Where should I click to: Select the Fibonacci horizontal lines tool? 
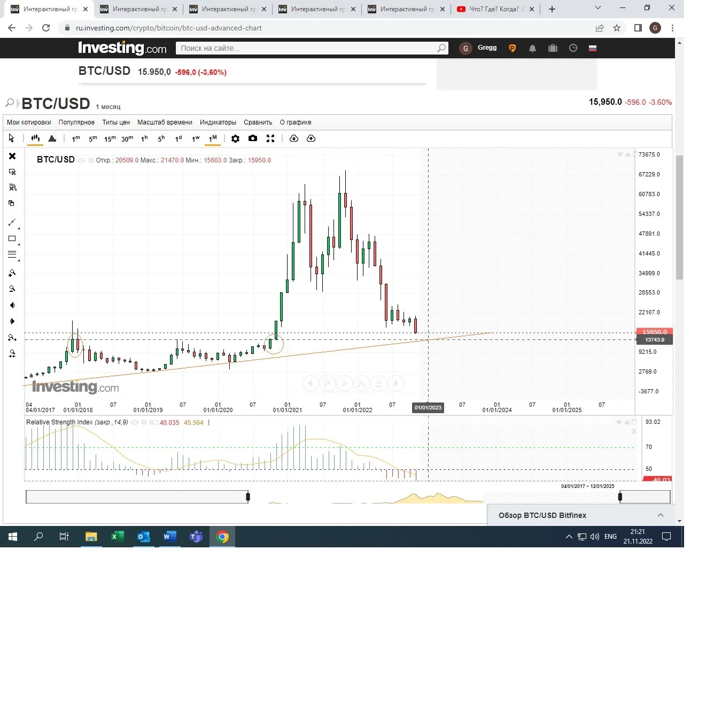(12, 255)
